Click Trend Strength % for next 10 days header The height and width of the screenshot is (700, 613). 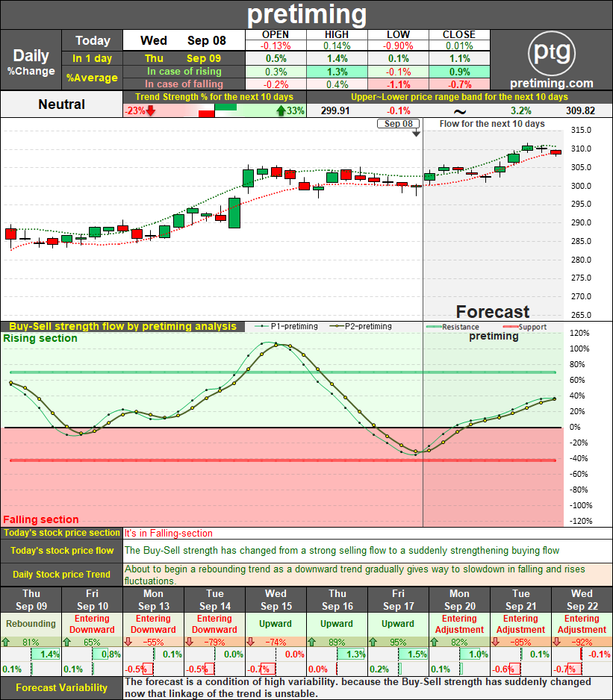click(214, 97)
